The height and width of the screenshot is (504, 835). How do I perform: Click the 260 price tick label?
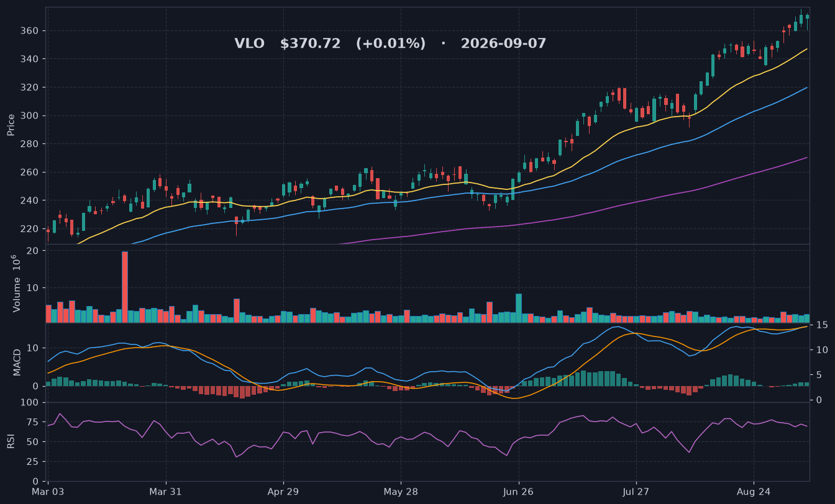tap(30, 172)
